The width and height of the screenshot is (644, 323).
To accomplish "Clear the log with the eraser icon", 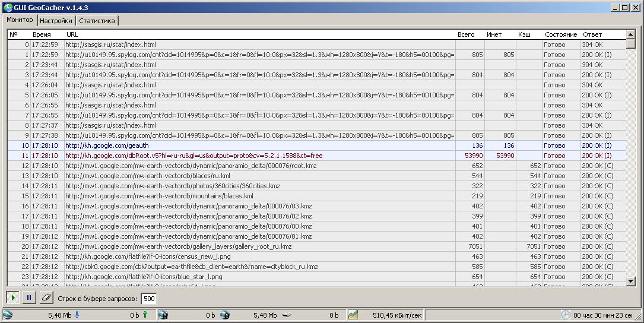I will pyautogui.click(x=46, y=298).
